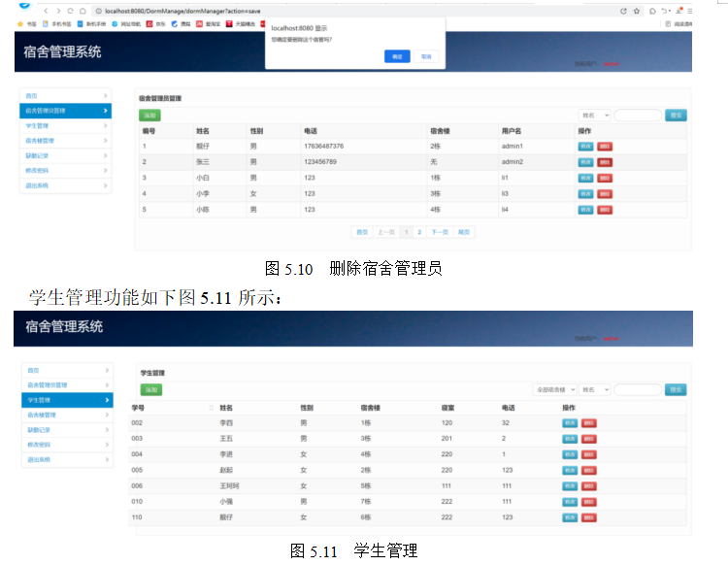Open 姓名 dropdown in student panel
Screen dimensions: 728x565
(x=594, y=389)
